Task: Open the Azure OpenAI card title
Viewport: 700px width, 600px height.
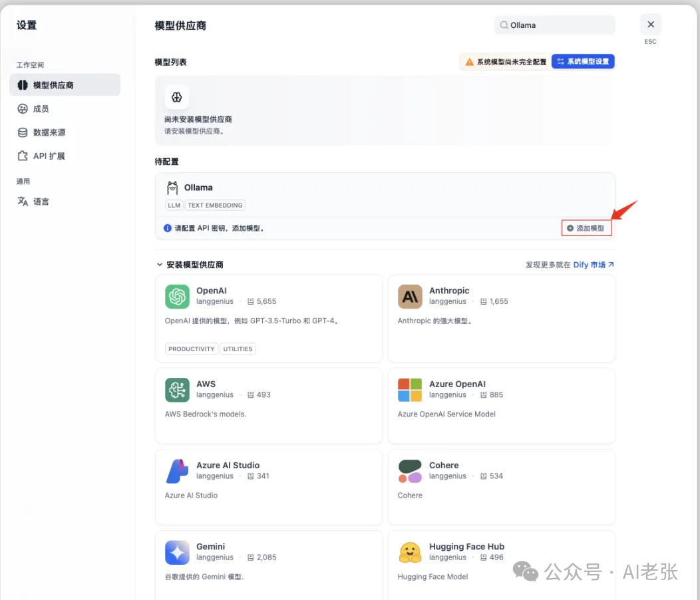Action: click(x=457, y=384)
